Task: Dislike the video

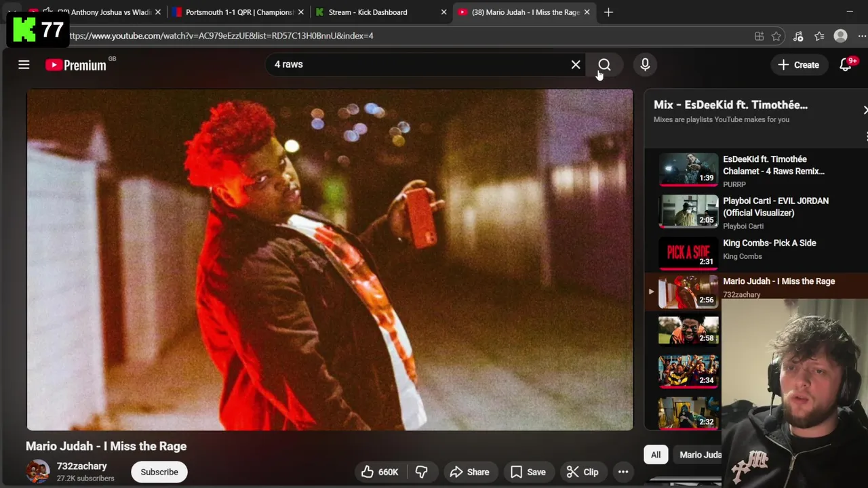Action: pyautogui.click(x=421, y=472)
